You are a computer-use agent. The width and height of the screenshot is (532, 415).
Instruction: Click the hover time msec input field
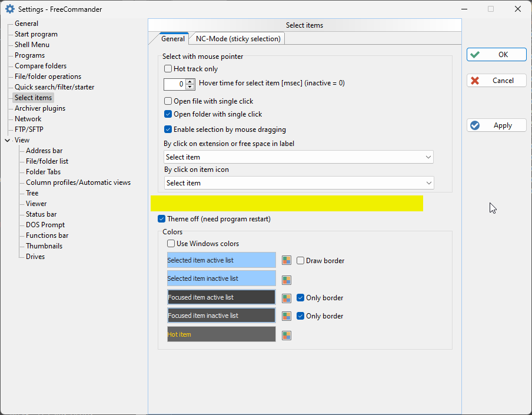[x=175, y=84]
